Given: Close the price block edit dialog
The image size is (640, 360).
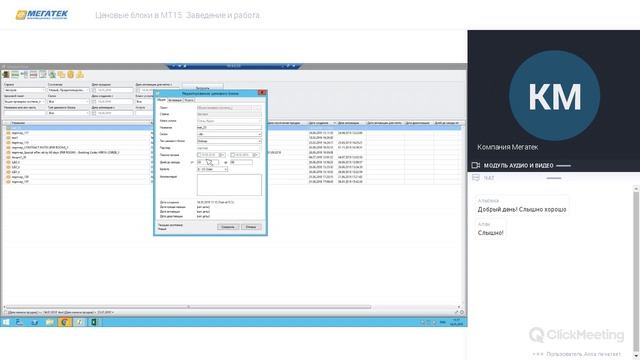Looking at the screenshot, I should (x=262, y=93).
